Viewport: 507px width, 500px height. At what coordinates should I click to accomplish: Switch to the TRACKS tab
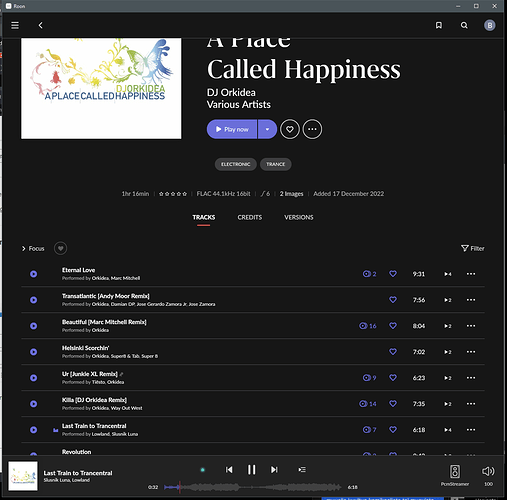tap(204, 217)
